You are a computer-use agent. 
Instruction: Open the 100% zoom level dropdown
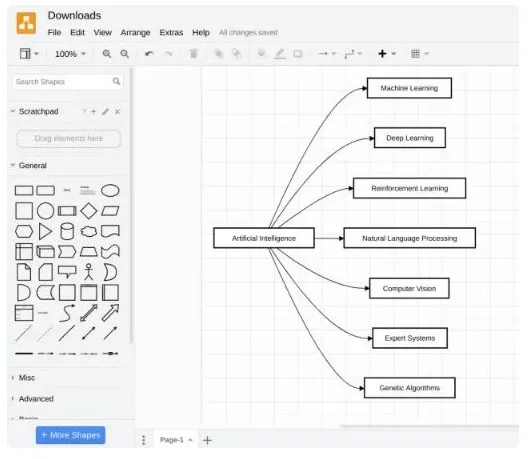point(71,54)
